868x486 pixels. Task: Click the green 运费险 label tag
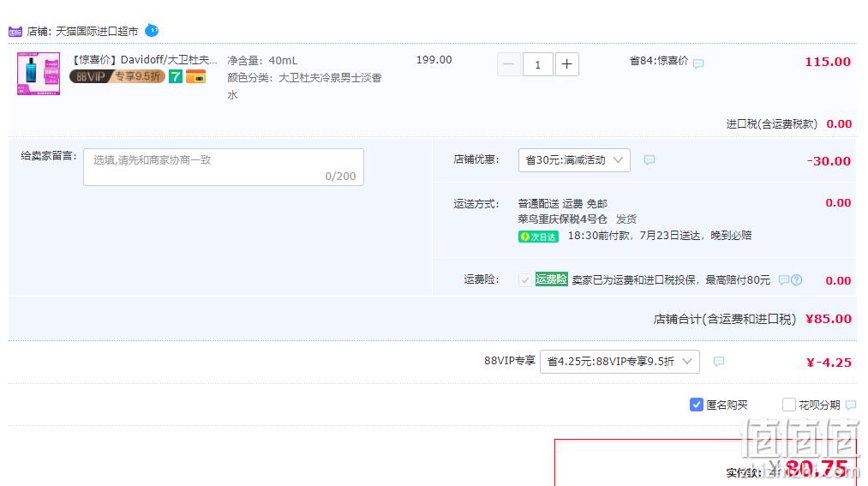[x=551, y=279]
